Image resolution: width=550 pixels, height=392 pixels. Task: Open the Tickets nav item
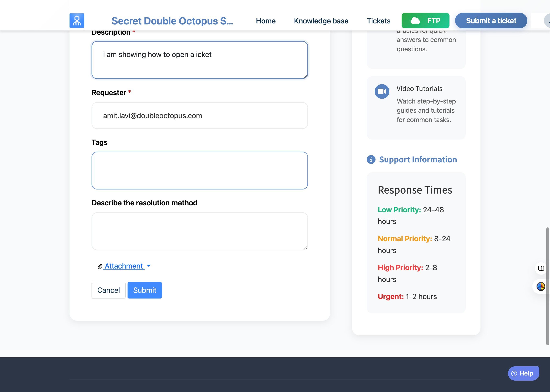[378, 21]
